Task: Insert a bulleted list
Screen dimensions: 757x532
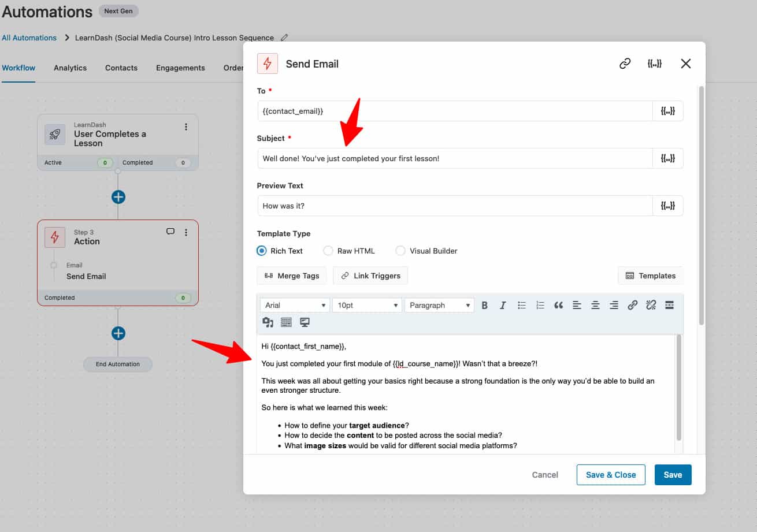Action: point(522,305)
